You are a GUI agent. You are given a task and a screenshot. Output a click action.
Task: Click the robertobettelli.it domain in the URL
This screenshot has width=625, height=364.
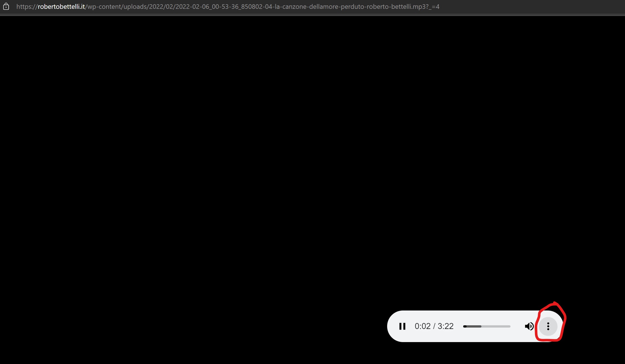pos(61,7)
